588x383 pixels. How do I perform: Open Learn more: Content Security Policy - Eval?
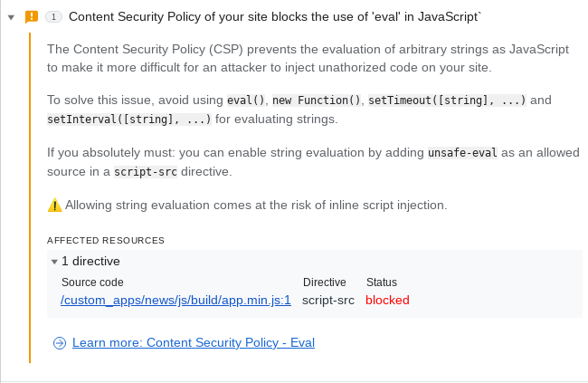coord(194,342)
